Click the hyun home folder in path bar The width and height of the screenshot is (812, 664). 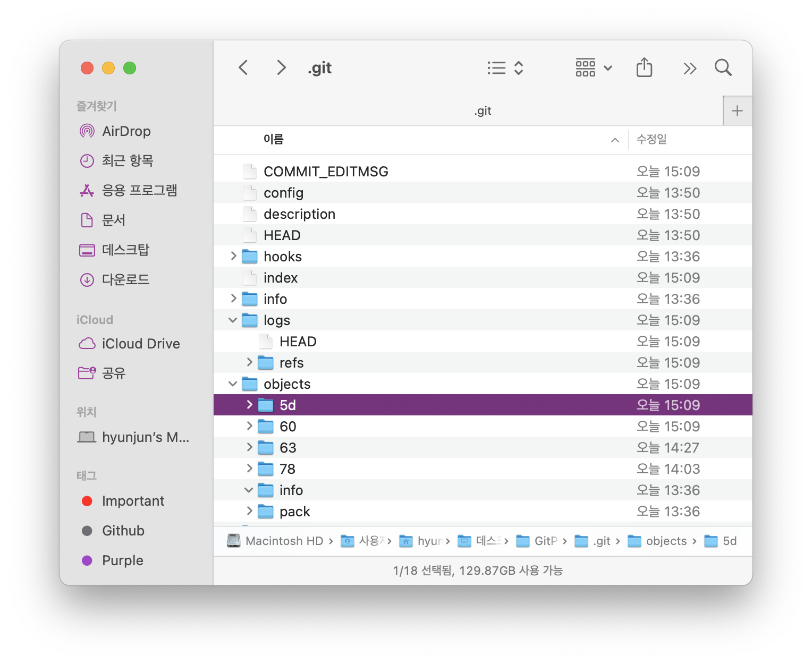pyautogui.click(x=421, y=541)
